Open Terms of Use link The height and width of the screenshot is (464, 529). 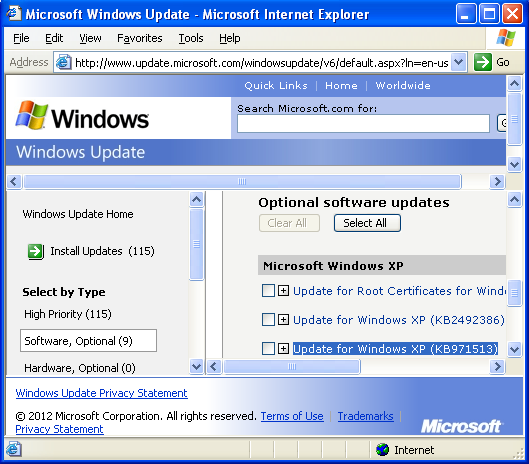coord(292,416)
